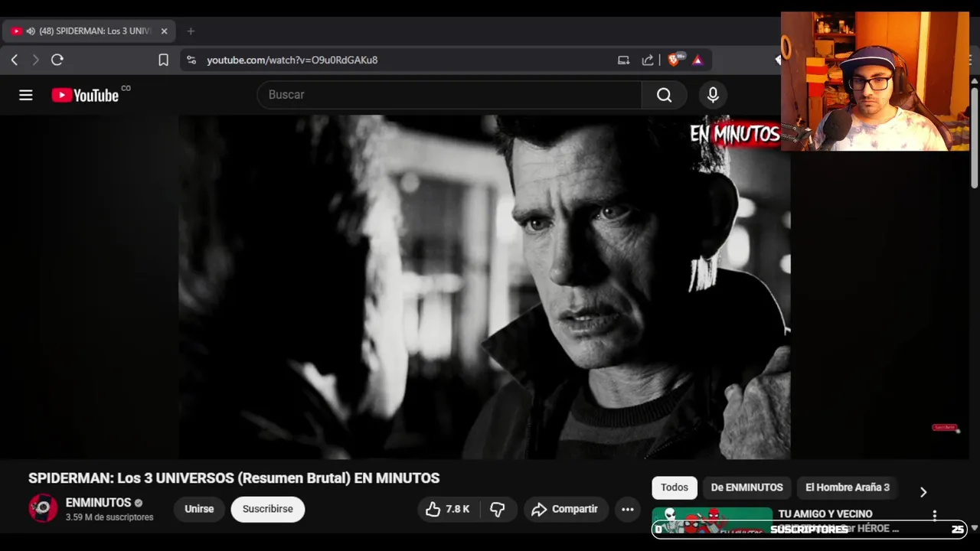This screenshot has height=551, width=980.
Task: Go to YouTube home via logo
Action: point(85,95)
